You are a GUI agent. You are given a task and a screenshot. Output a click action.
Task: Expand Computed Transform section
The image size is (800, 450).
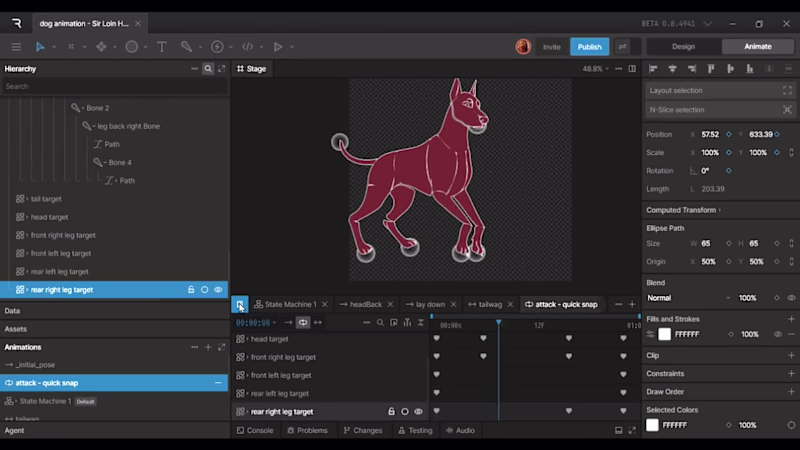684,210
